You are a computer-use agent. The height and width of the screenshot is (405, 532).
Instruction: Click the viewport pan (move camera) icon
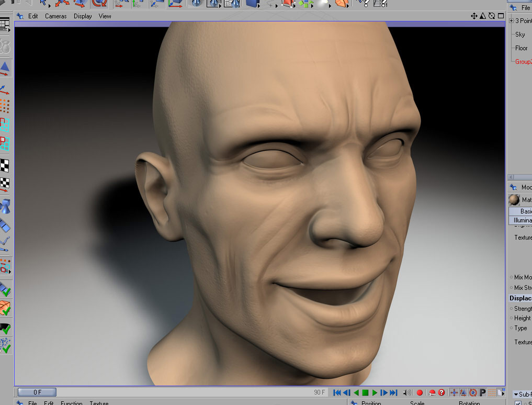[x=474, y=16]
